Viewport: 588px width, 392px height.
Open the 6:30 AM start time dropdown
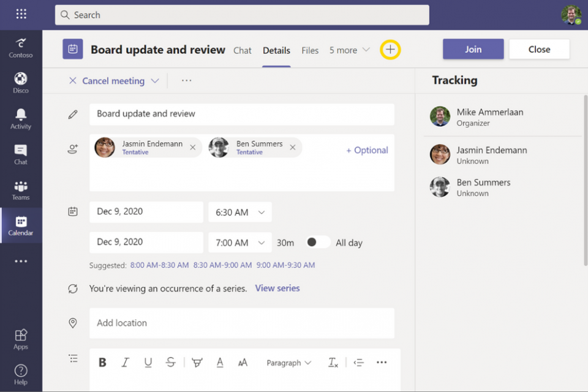239,212
